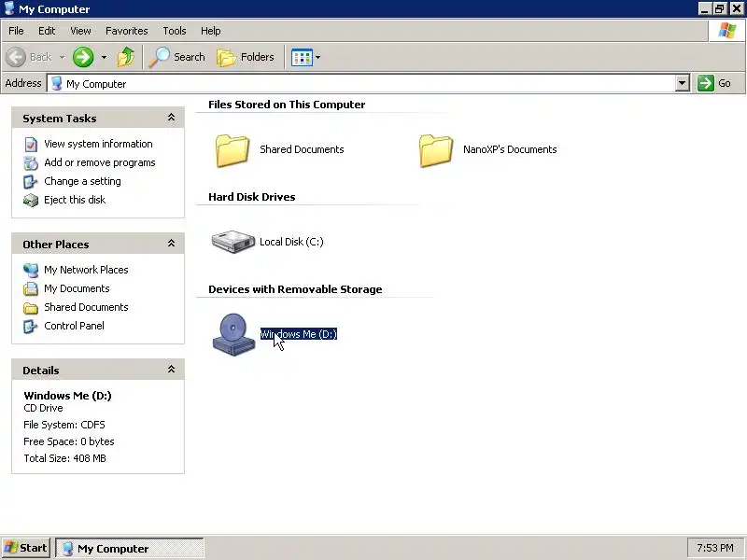Collapse the Details panel
The image size is (747, 560).
click(171, 369)
